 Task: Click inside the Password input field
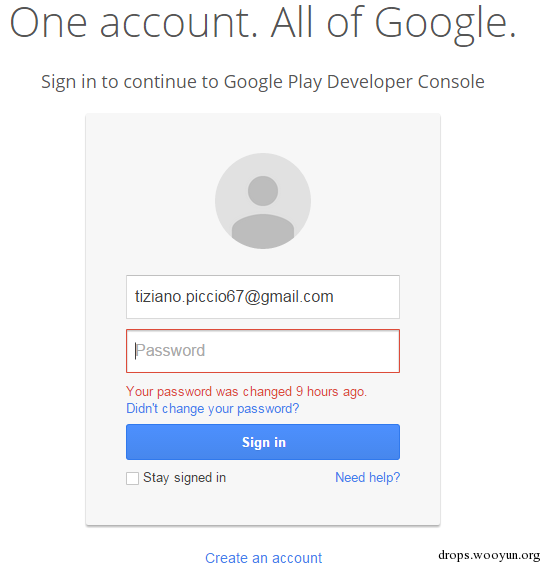[x=263, y=351]
